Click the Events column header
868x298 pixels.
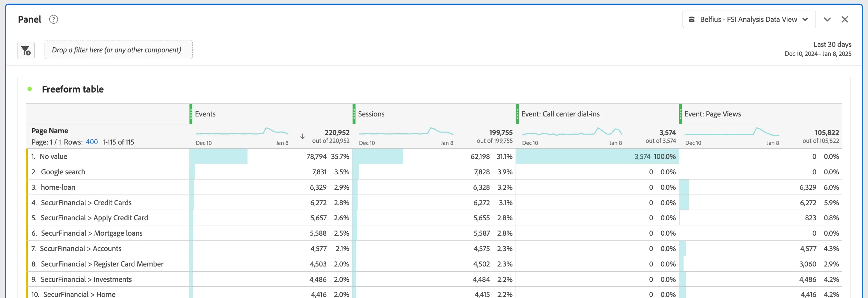(271, 114)
